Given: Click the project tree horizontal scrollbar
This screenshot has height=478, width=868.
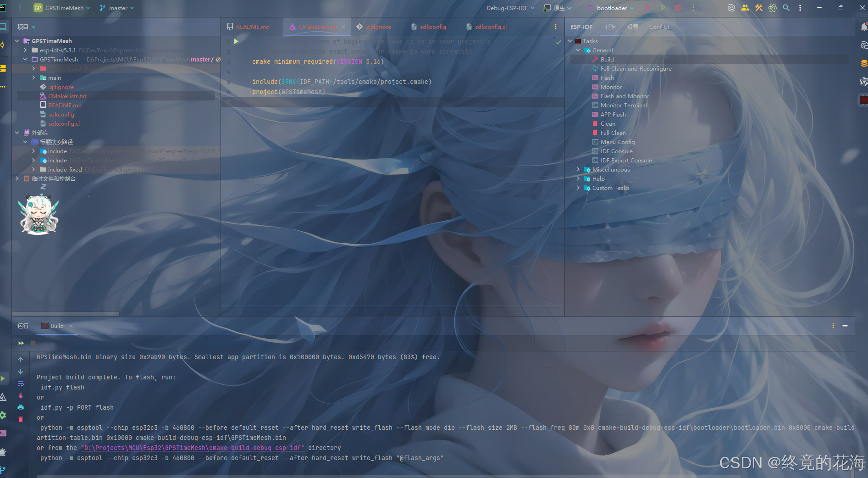Looking at the screenshot, I should click(66, 314).
